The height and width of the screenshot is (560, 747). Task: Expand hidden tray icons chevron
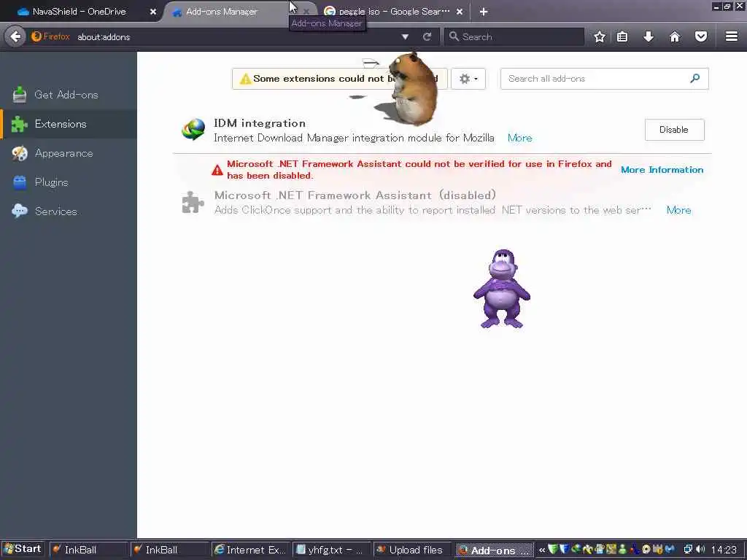tap(542, 550)
